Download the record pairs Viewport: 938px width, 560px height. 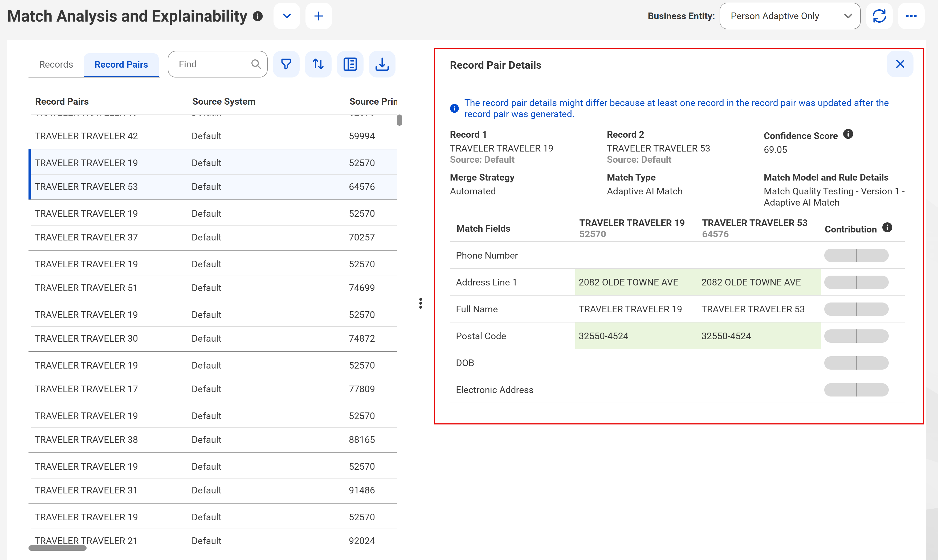point(382,64)
